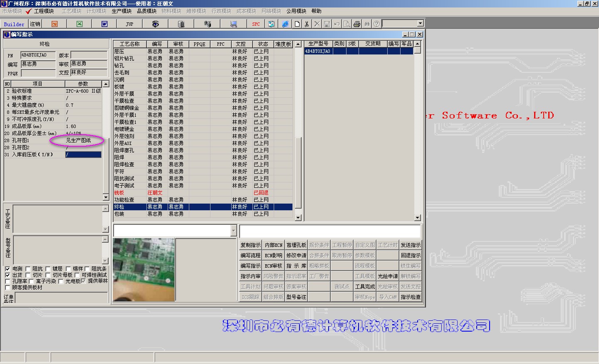Click the 工具完成 button
Screen dimensions: 599x364
365,287
